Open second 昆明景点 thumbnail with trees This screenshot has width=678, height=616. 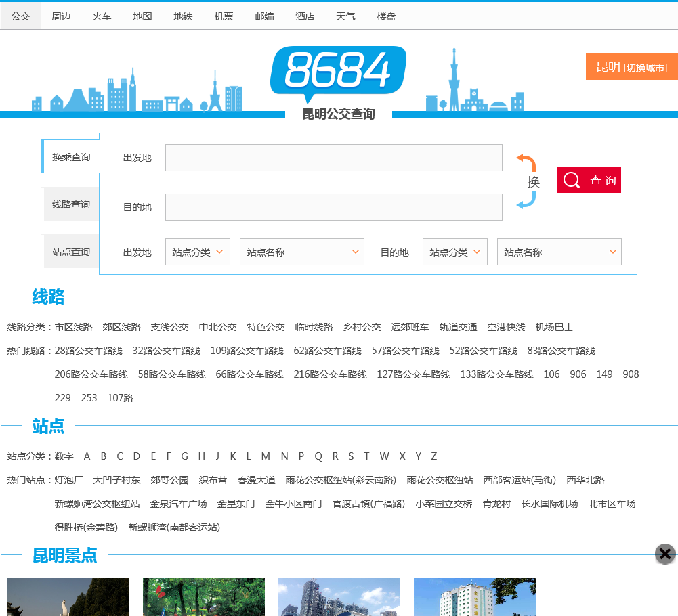click(204, 597)
